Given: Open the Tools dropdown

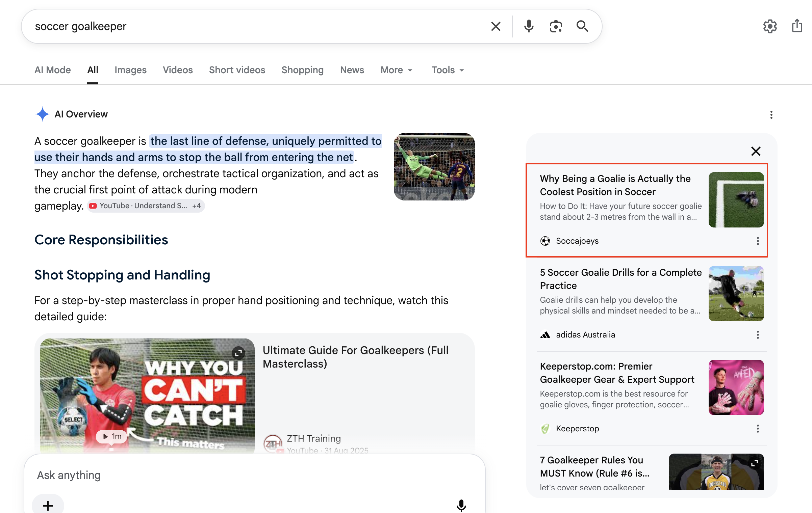Looking at the screenshot, I should [448, 70].
